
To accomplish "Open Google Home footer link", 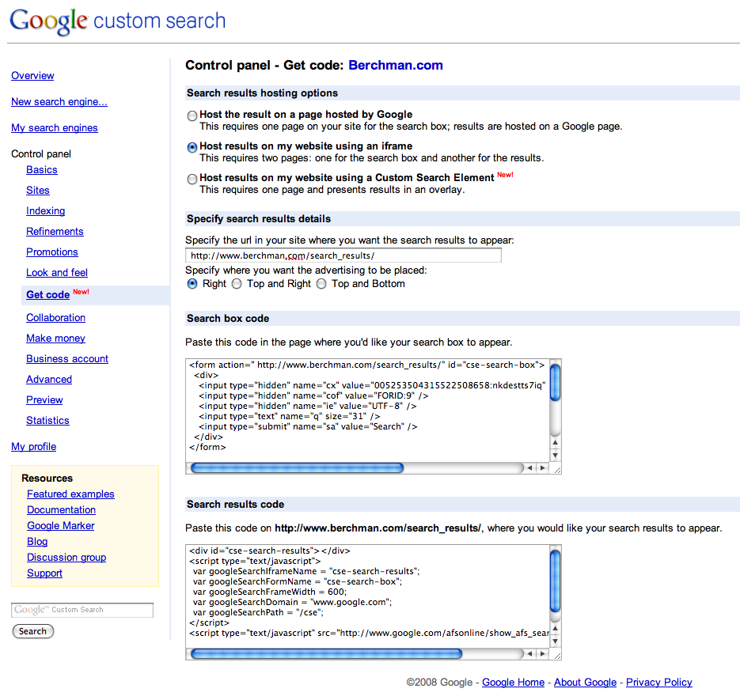I will [513, 682].
